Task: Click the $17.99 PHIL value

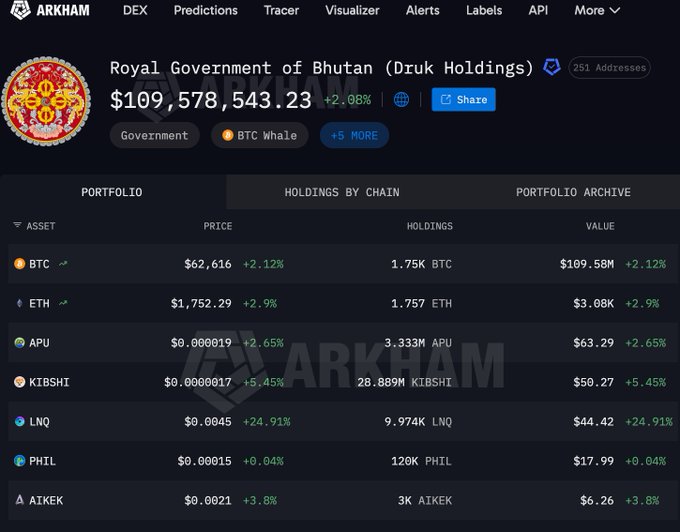Action: tap(594, 461)
